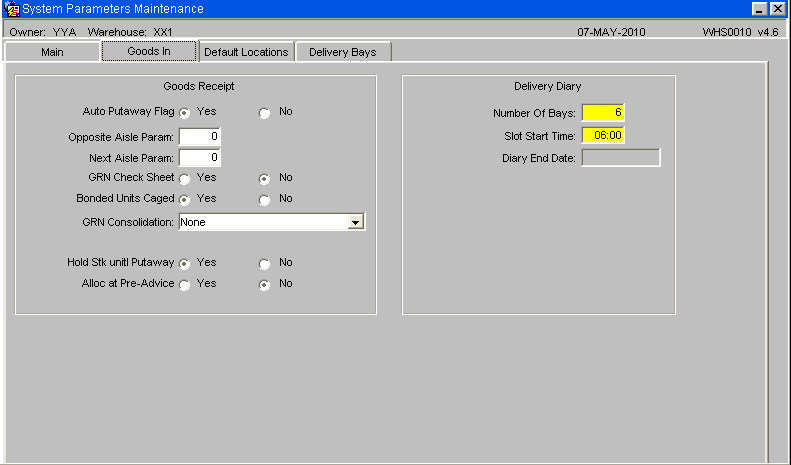
Task: Click the Diary End Date label
Action: coord(539,158)
